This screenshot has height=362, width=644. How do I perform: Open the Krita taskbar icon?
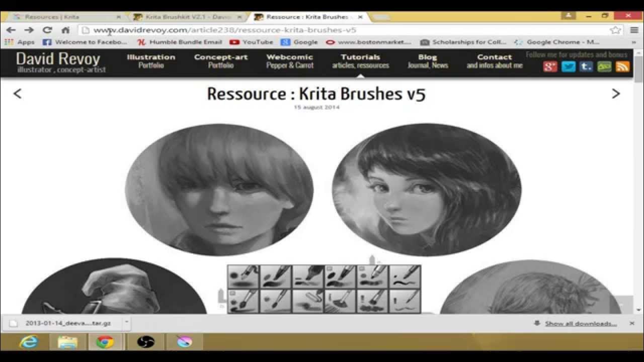pyautogui.click(x=185, y=342)
